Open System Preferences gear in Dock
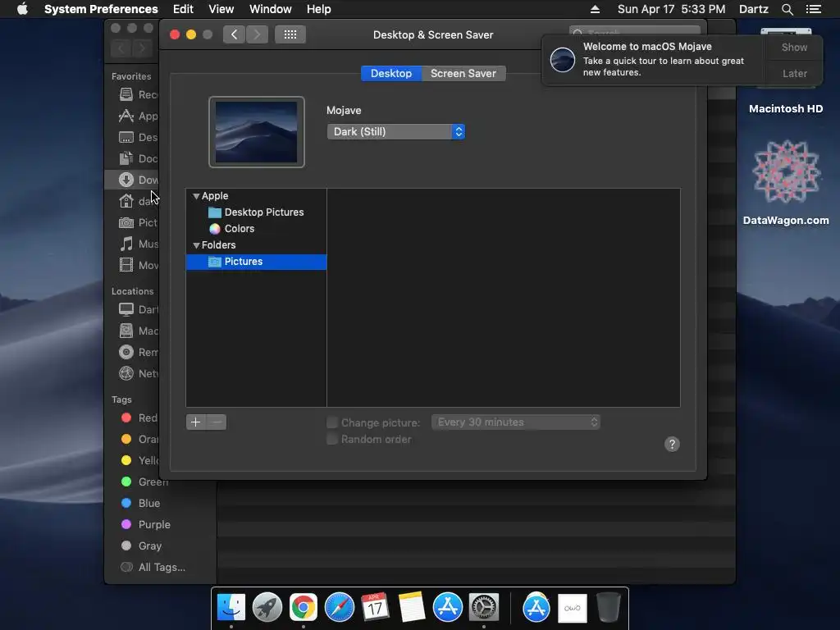Screen dimensions: 840x630 point(484,608)
